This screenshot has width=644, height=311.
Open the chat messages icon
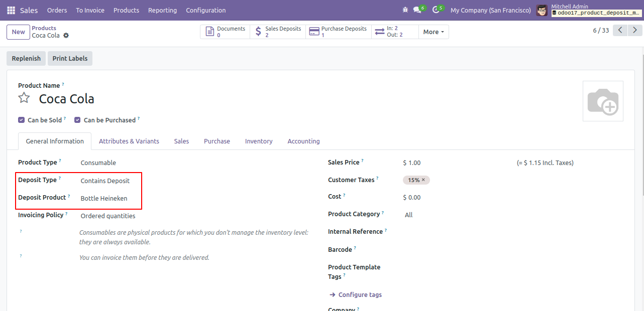click(x=417, y=10)
